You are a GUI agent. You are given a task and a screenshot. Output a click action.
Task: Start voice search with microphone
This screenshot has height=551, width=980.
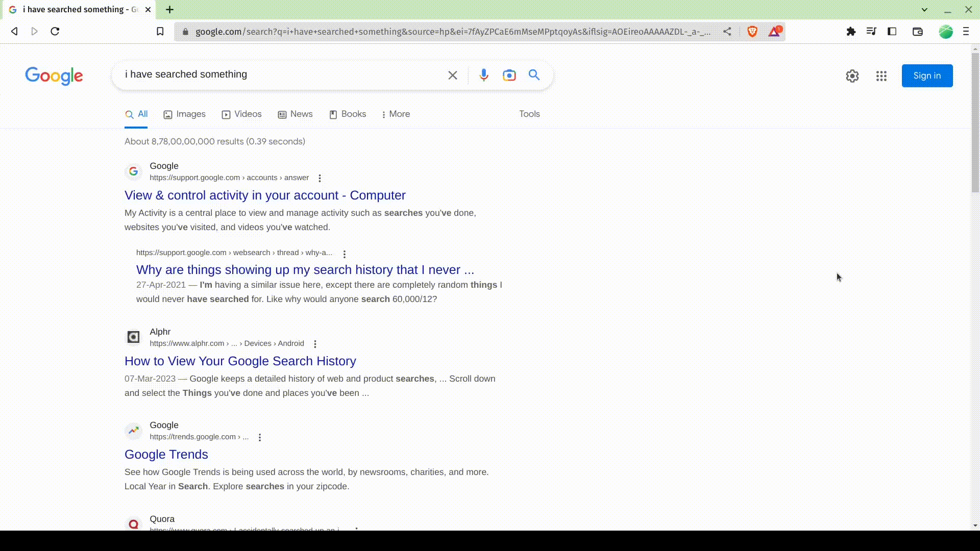coord(483,76)
